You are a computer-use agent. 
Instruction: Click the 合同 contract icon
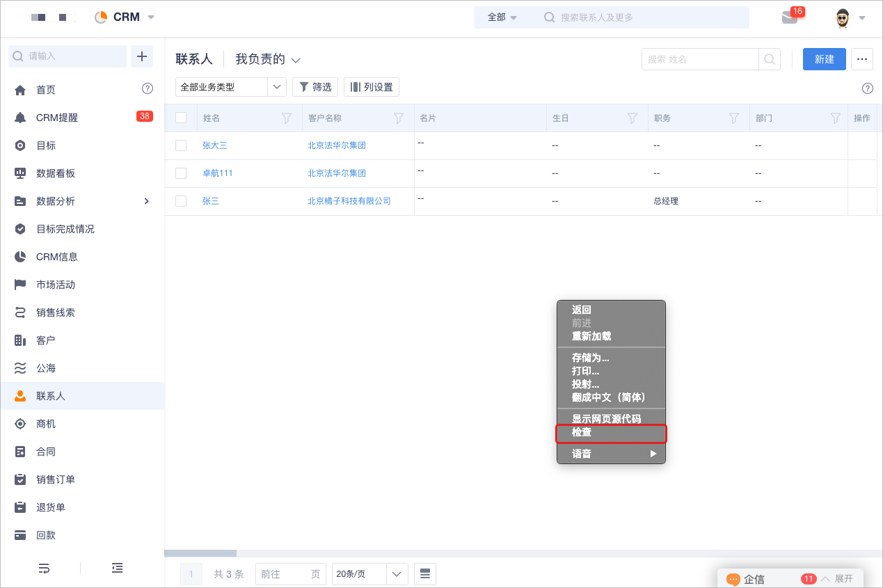(20, 452)
